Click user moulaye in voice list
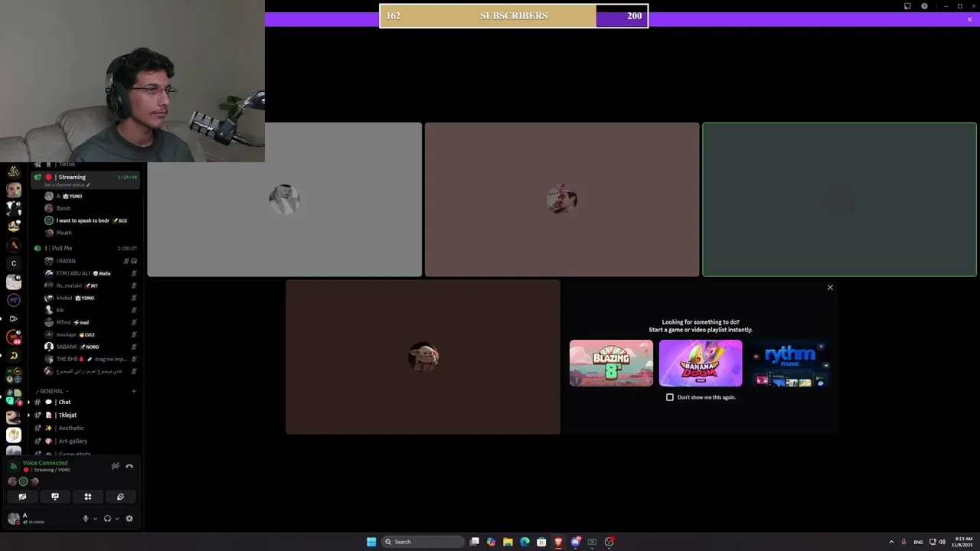 pos(90,334)
